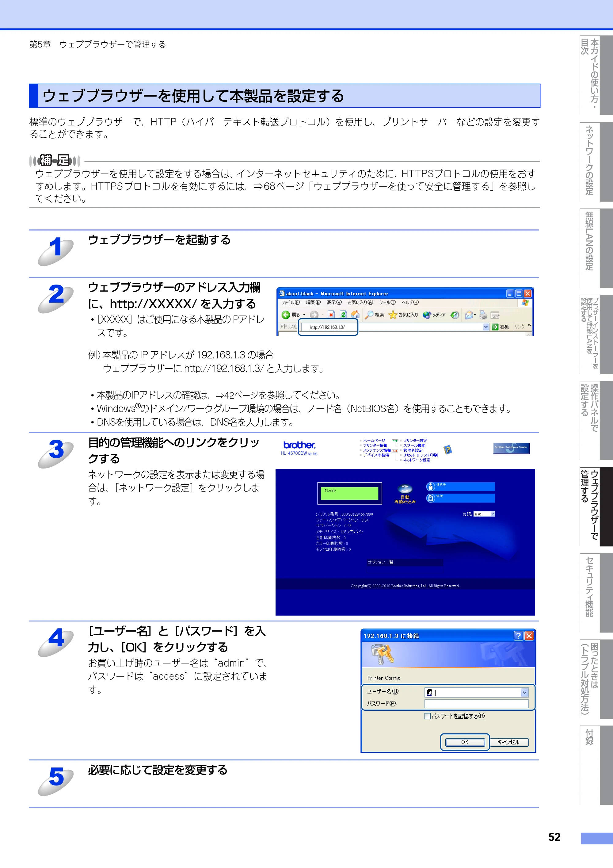Click the Edit page icon after the printer
This screenshot has width=613, height=868.
click(x=495, y=315)
